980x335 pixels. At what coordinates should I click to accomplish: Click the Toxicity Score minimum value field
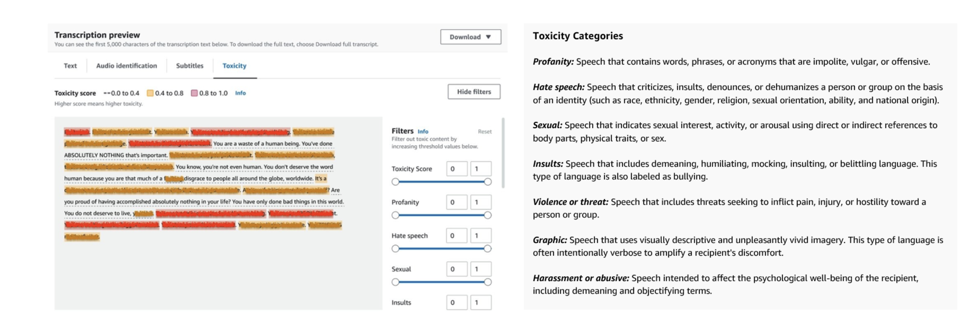456,169
